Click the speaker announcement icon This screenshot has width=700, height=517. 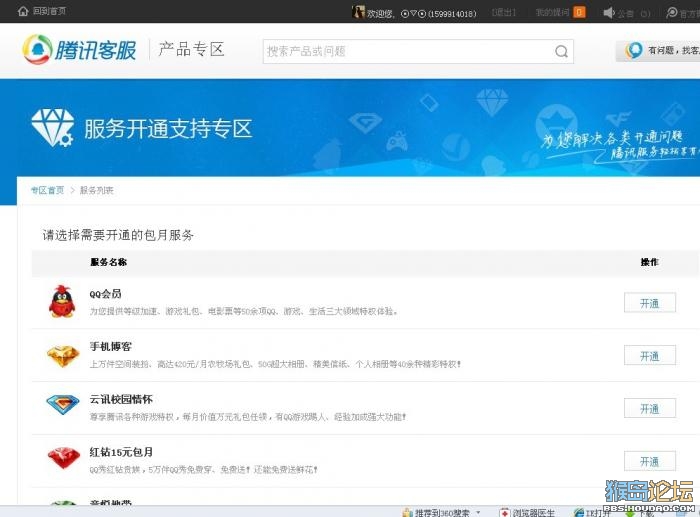tap(609, 13)
